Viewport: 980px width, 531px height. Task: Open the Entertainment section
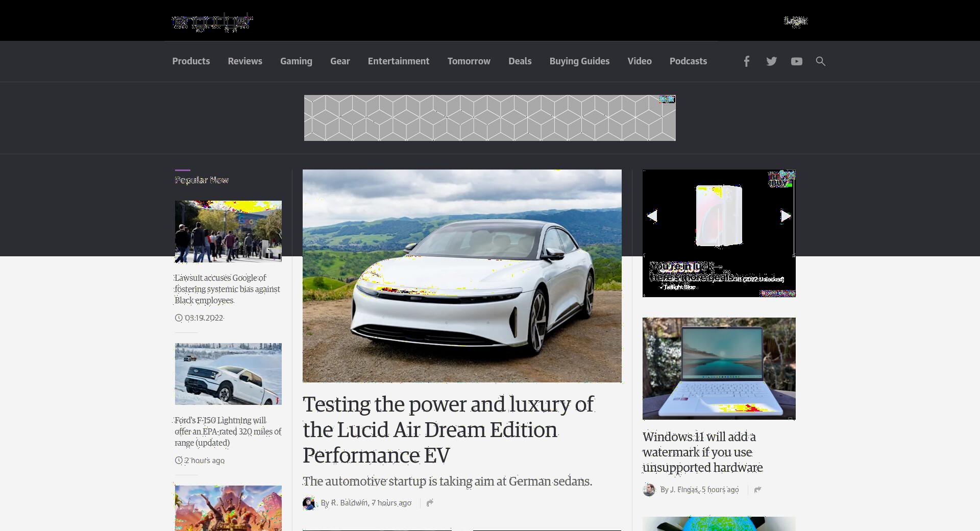click(x=399, y=61)
